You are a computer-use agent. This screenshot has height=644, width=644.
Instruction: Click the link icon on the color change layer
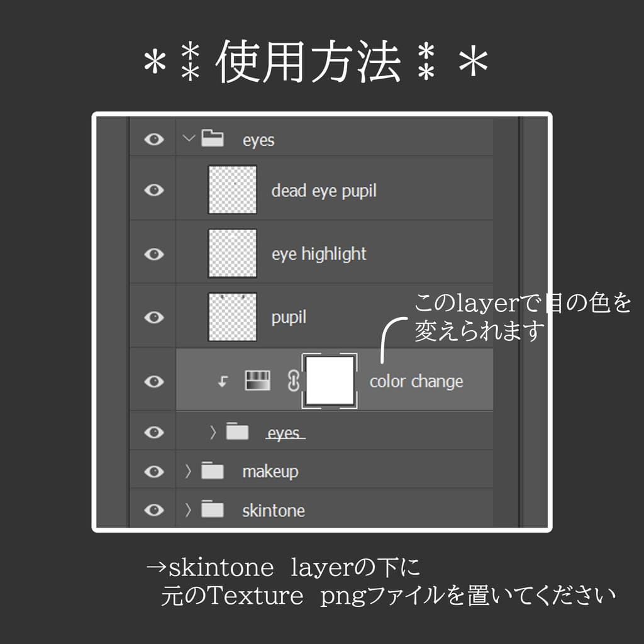click(293, 380)
